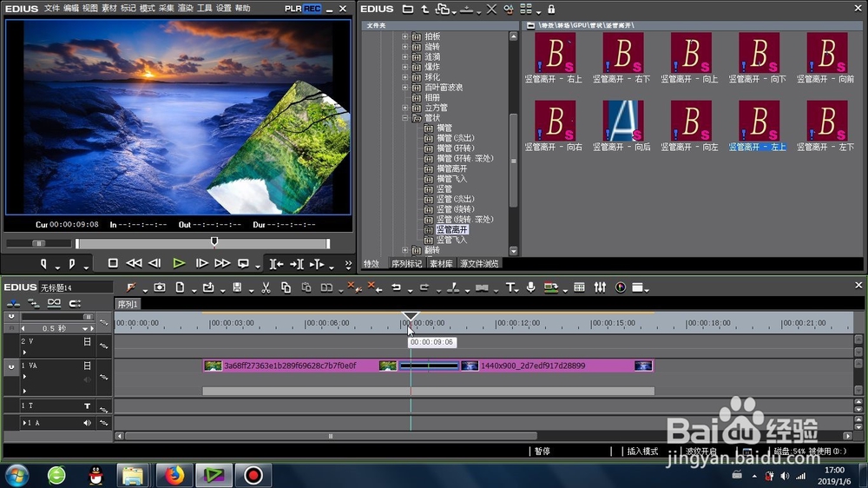
Task: Switch to the 特效 tab
Action: click(x=372, y=264)
